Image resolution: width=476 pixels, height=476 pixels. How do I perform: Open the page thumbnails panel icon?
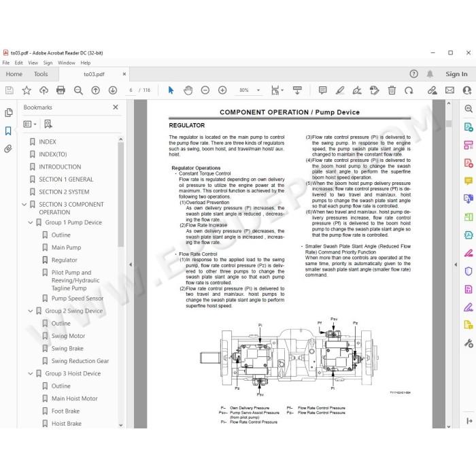[8, 113]
